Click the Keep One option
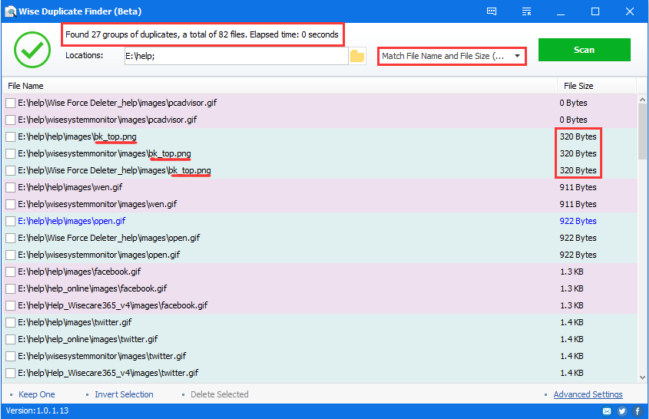649x419 pixels. [38, 394]
